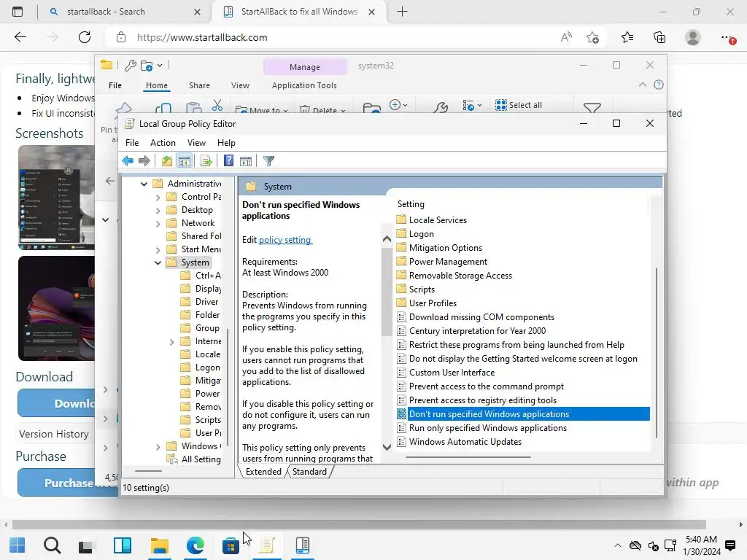The image size is (747, 560).
Task: Select Prevent access to the command prompt
Action: 486,386
